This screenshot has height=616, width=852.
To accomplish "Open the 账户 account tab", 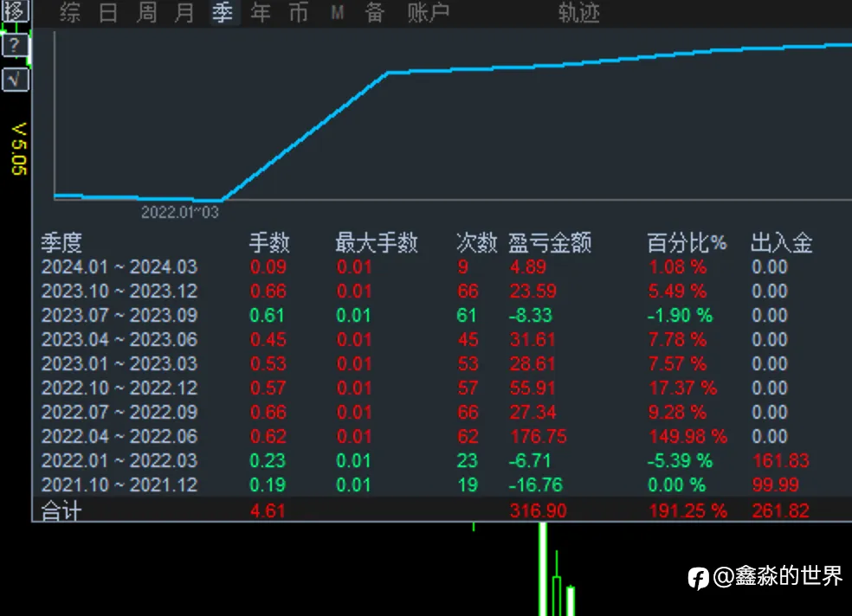I will tap(429, 12).
